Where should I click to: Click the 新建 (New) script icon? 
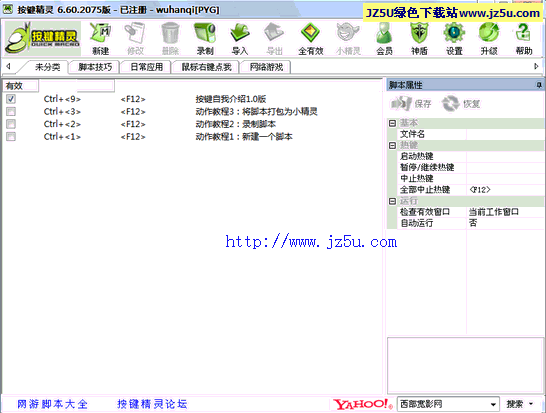[100, 38]
